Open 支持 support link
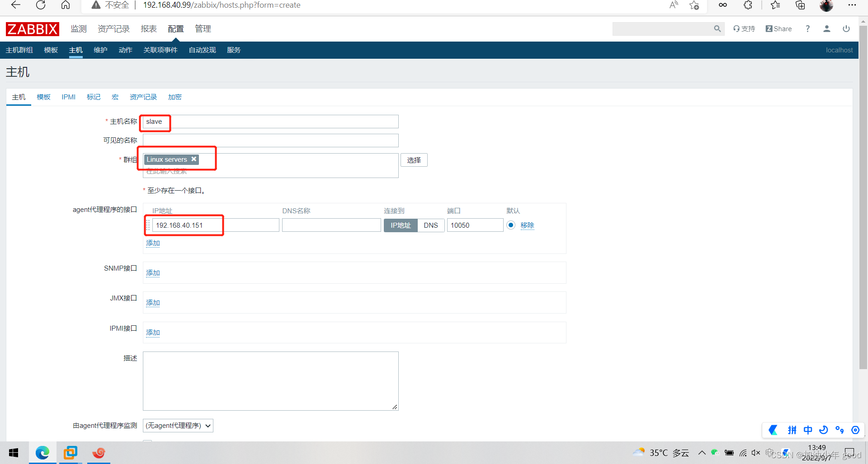 pyautogui.click(x=744, y=29)
